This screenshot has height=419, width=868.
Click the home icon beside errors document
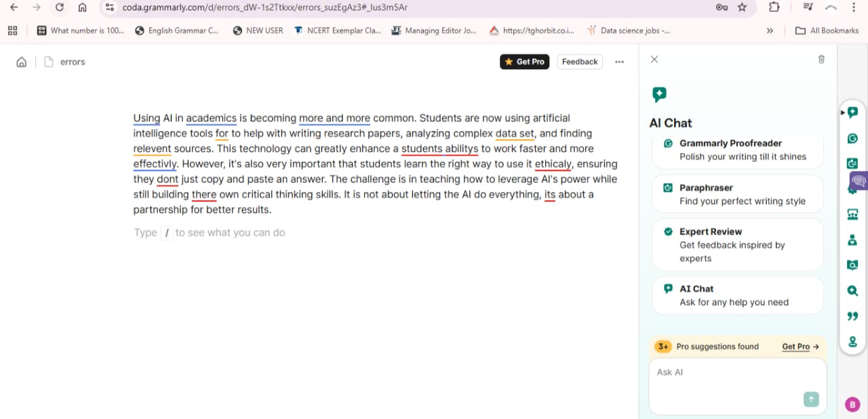point(22,62)
